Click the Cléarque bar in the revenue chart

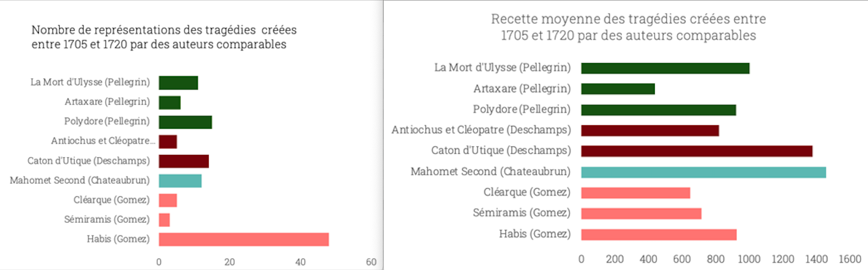tap(635, 193)
